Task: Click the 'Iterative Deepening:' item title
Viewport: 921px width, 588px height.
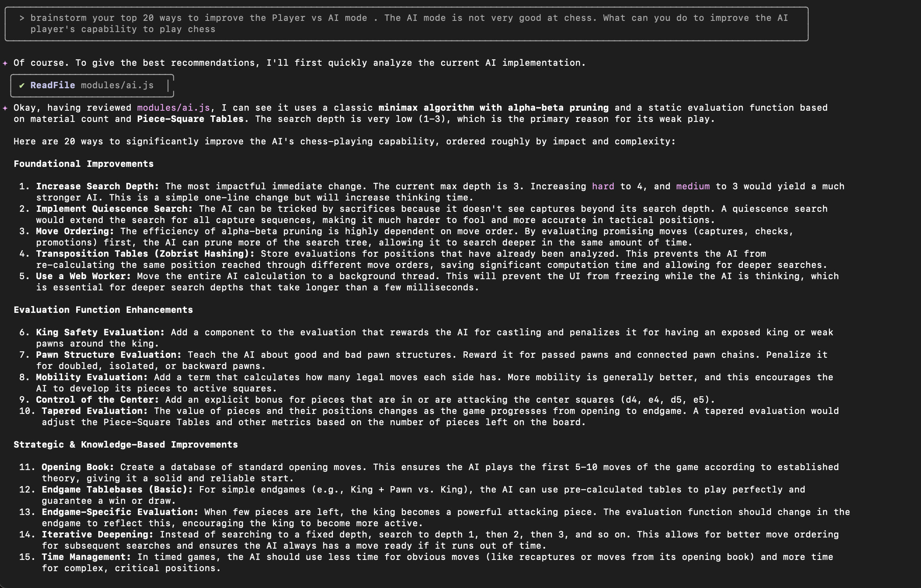Action: click(x=97, y=535)
